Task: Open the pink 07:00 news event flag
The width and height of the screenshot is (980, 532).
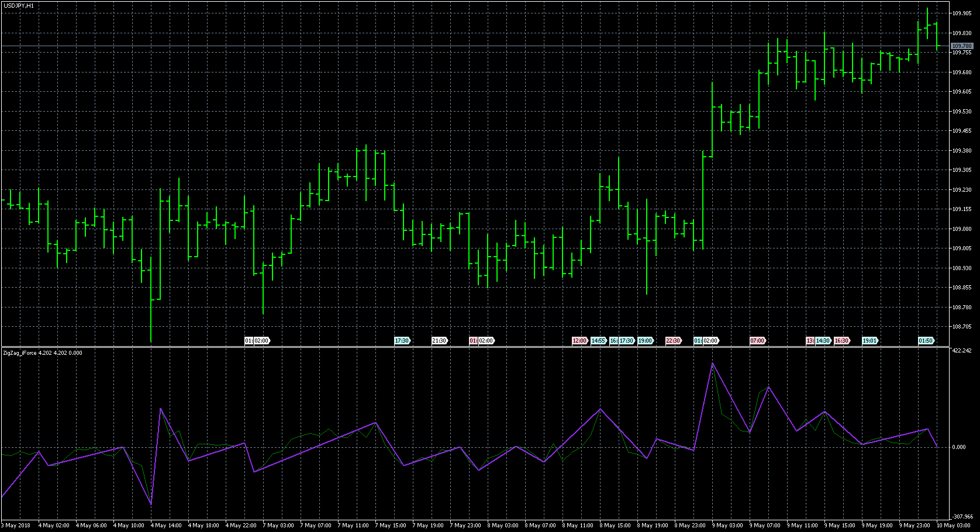Action: click(x=757, y=341)
